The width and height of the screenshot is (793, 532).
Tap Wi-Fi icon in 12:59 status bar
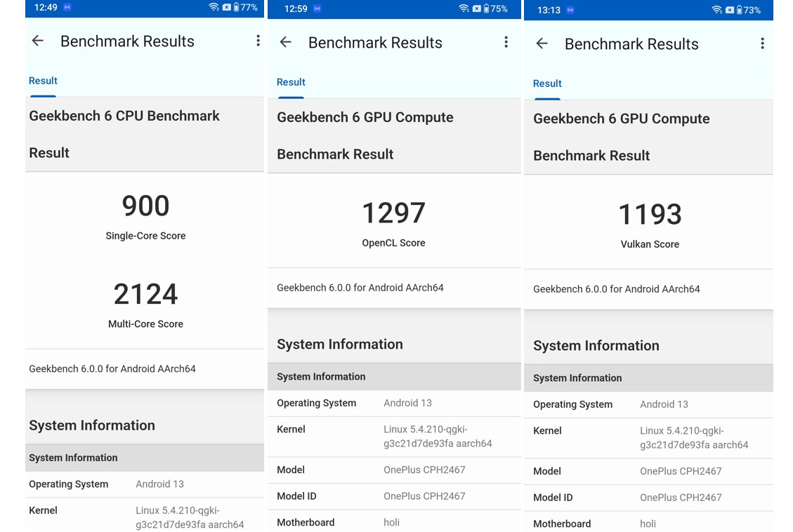coord(464,8)
